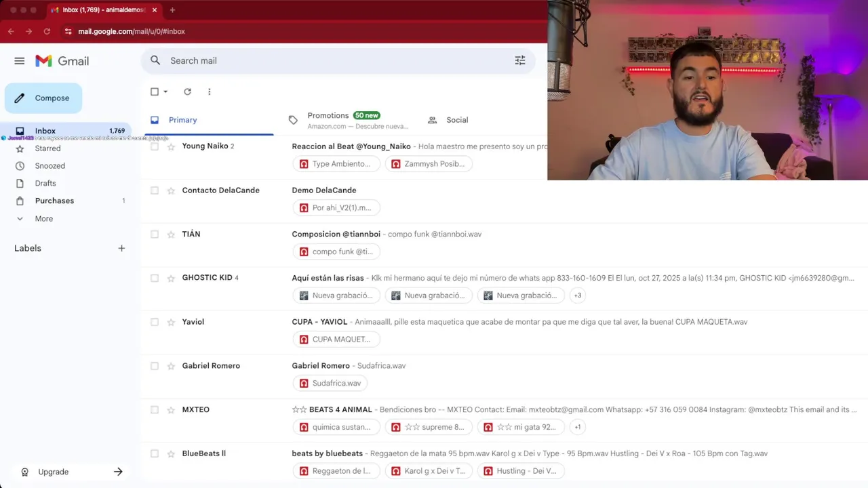Open the Drafts folder

click(45, 184)
